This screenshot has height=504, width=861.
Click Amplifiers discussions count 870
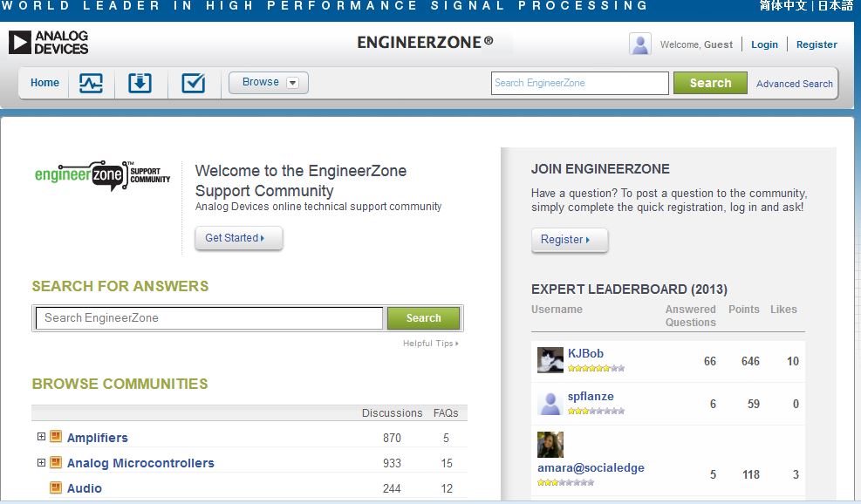(x=392, y=438)
